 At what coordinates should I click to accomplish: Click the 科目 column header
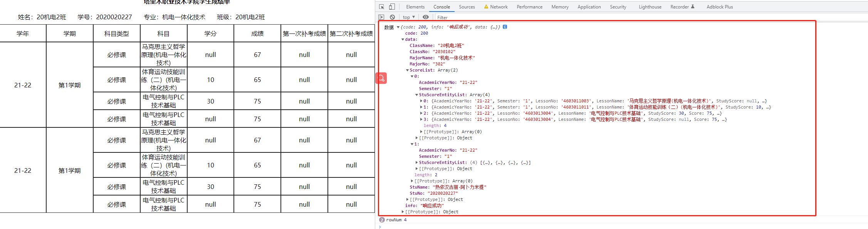coord(163,33)
